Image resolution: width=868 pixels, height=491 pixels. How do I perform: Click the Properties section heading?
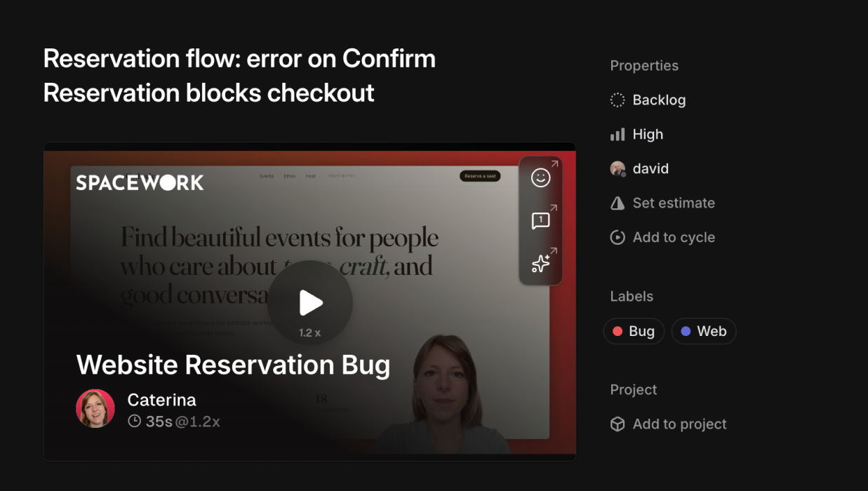point(644,65)
